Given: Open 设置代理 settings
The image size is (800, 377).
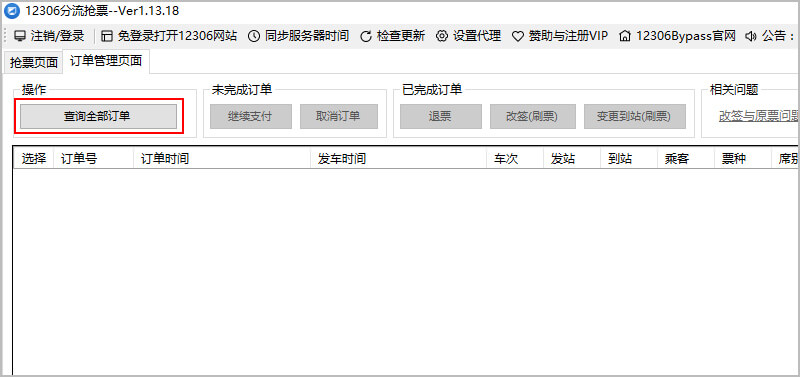Looking at the screenshot, I should (x=477, y=36).
